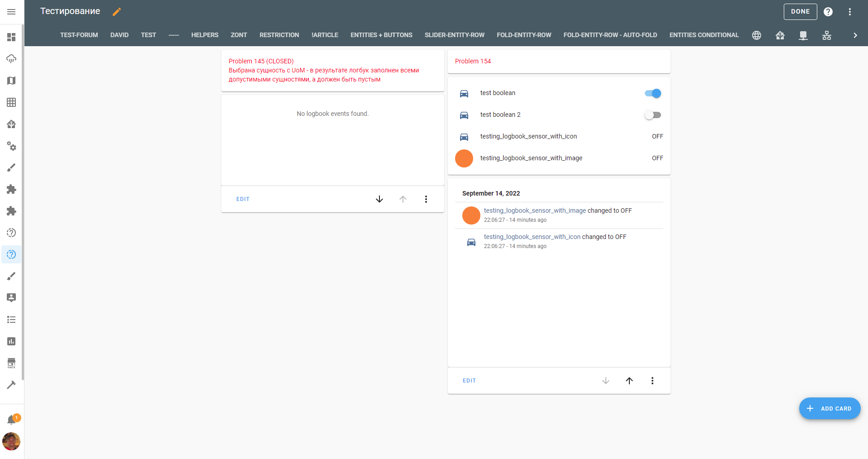Open testing_logbook_sensor_with_icon link in logbook
868x459 pixels.
pos(532,237)
